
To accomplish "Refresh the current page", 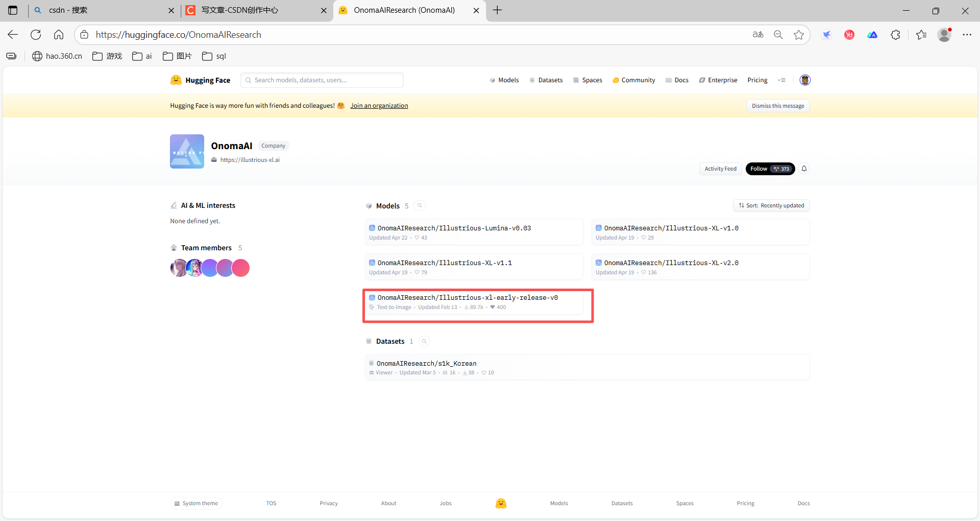I will (36, 35).
